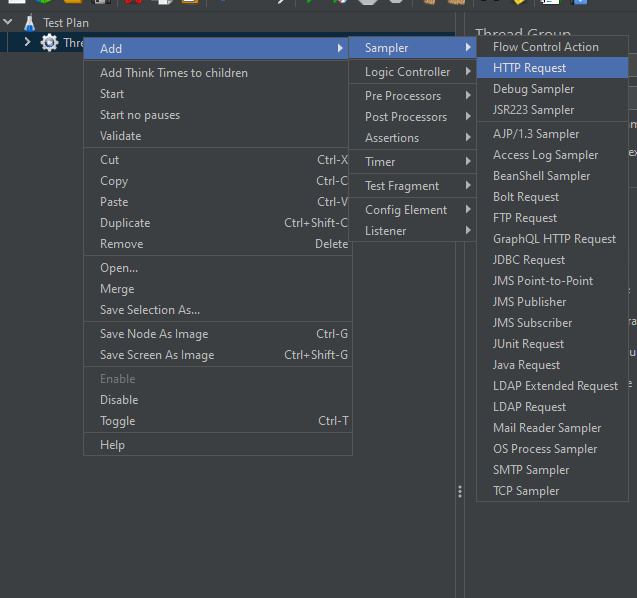Select Disable in the context menu

coord(218,400)
